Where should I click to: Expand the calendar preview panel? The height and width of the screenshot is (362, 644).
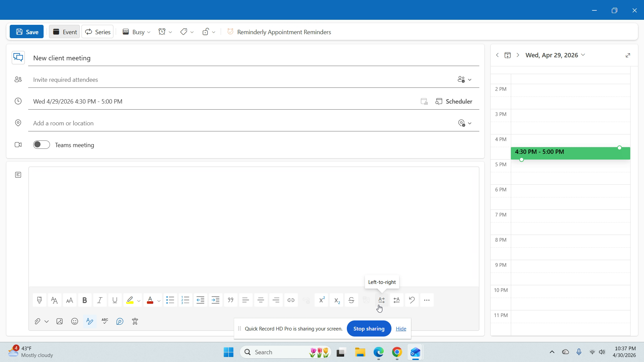628,55
